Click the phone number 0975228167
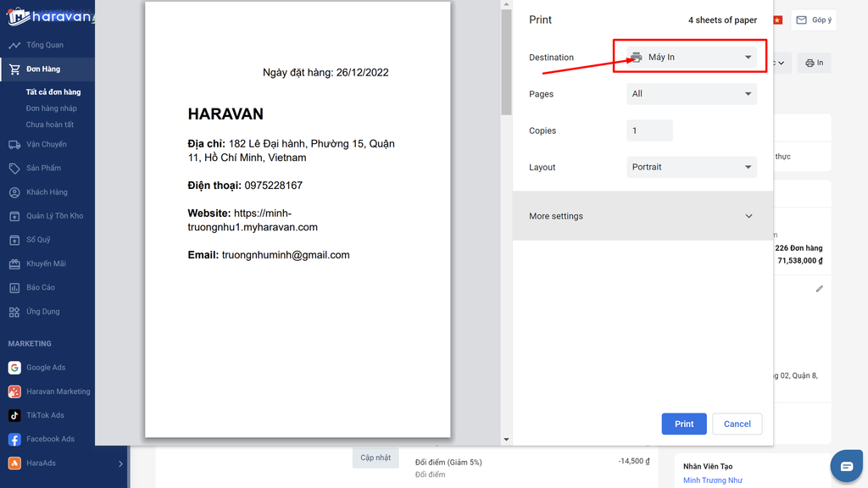This screenshot has height=488, width=868. 274,186
